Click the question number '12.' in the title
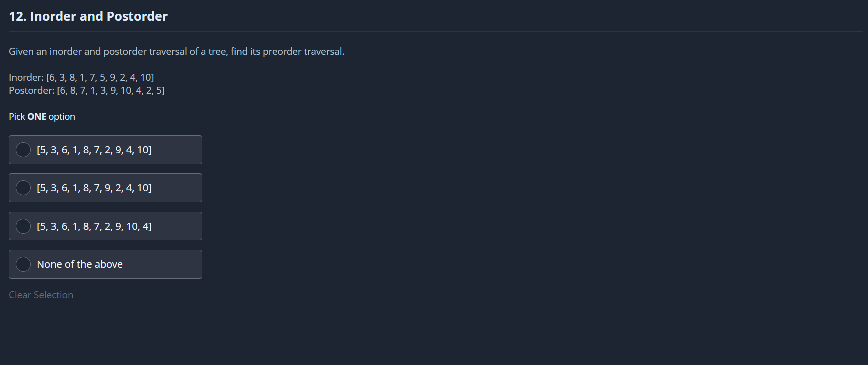The width and height of the screenshot is (868, 365). point(17,16)
